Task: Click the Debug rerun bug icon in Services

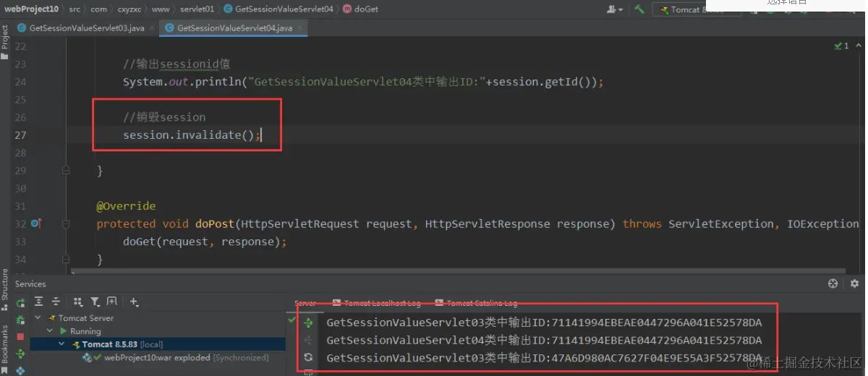Action: coord(20,320)
